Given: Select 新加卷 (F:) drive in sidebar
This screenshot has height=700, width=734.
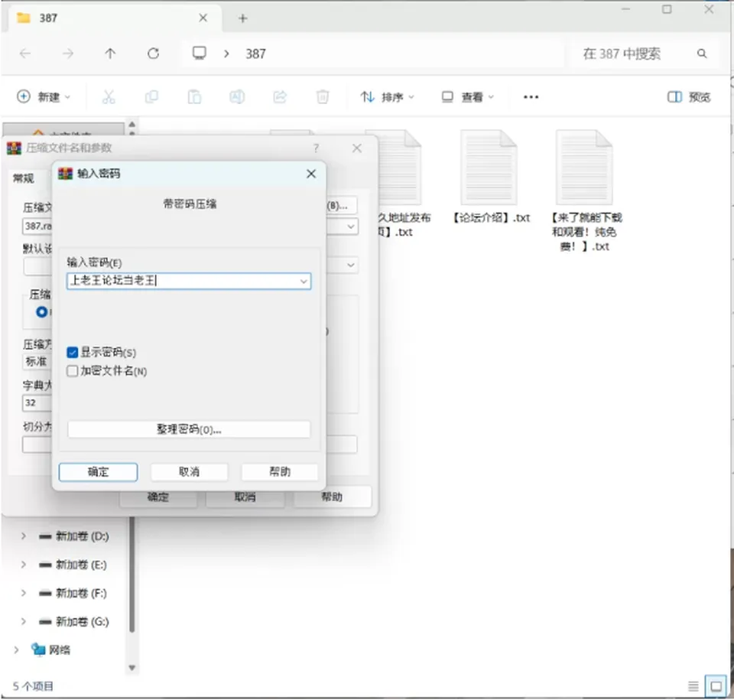Looking at the screenshot, I should tap(74, 593).
